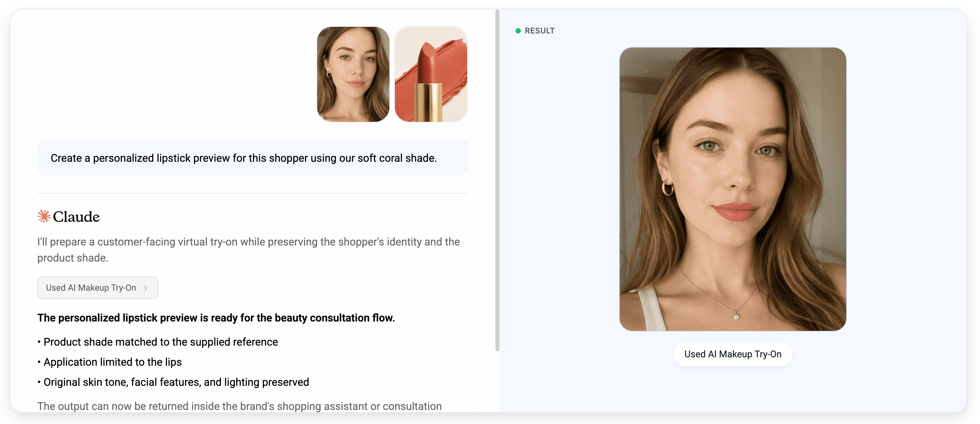Click "I'll prepare a customer-facing virtual try-on" text
Screen dimensions: 980x424
248,250
